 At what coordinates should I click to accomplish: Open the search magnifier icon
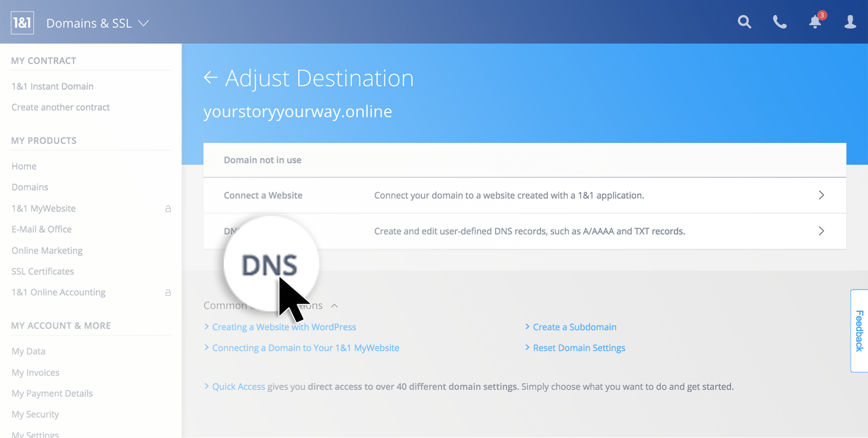click(x=744, y=22)
